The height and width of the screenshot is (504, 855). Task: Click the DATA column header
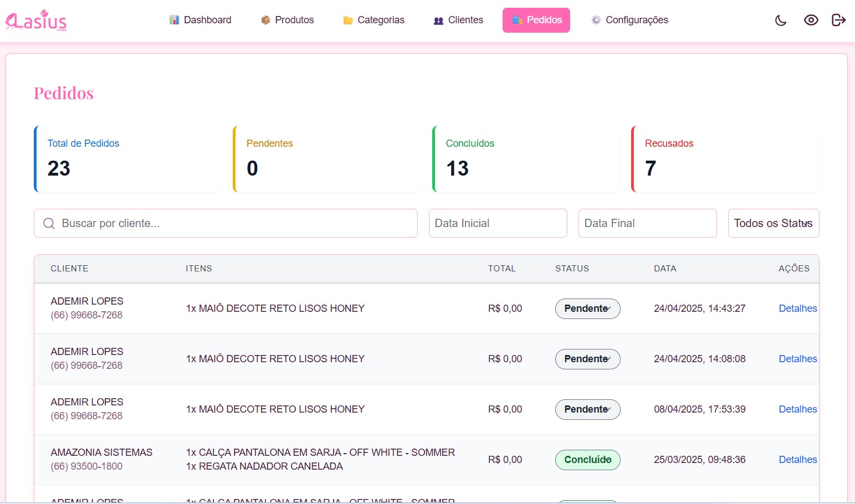[x=665, y=269]
